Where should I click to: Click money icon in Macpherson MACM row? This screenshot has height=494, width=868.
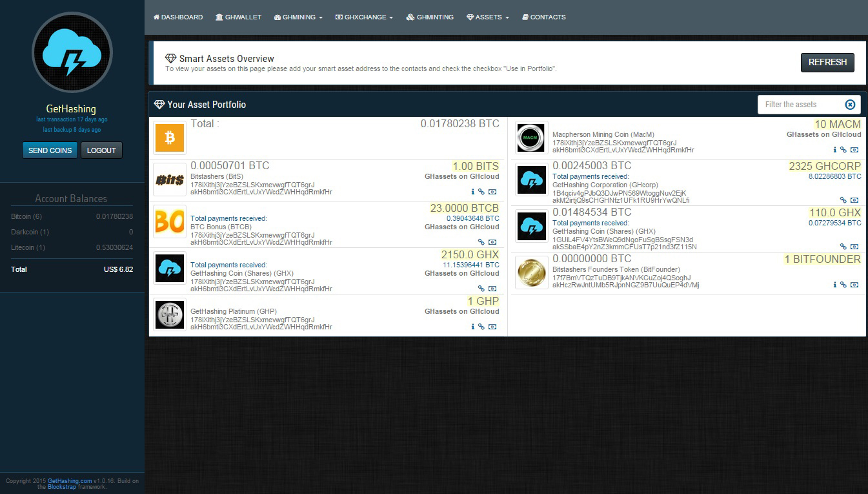pyautogui.click(x=854, y=150)
